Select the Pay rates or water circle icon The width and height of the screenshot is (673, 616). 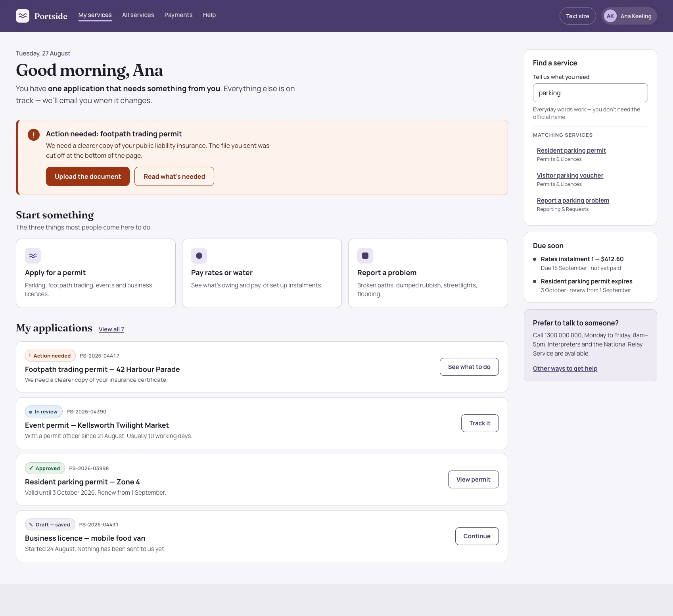tap(199, 256)
